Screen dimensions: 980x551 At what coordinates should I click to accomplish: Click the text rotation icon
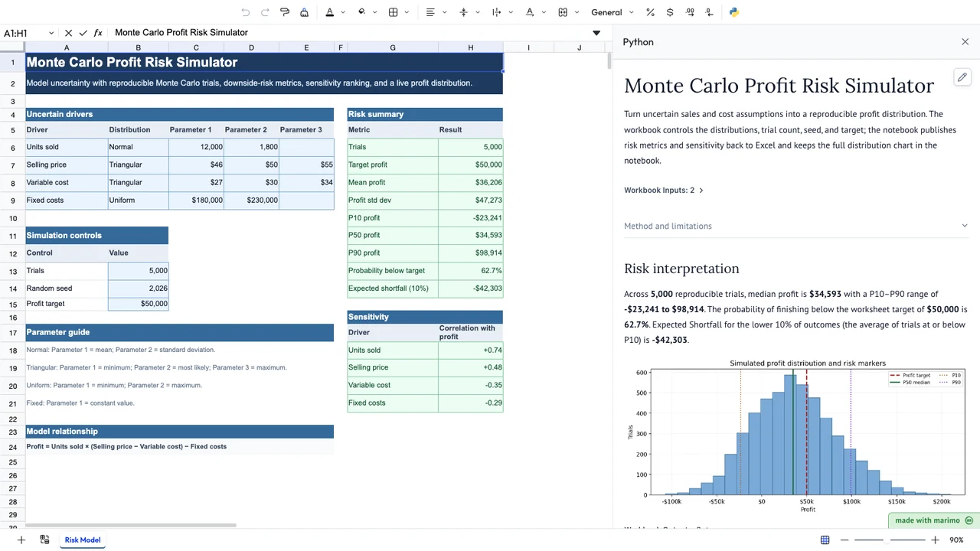(x=530, y=12)
